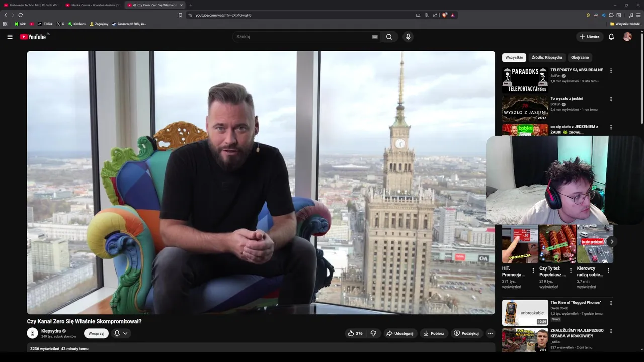Click the browser address bar URL
644x362 pixels.
223,15
